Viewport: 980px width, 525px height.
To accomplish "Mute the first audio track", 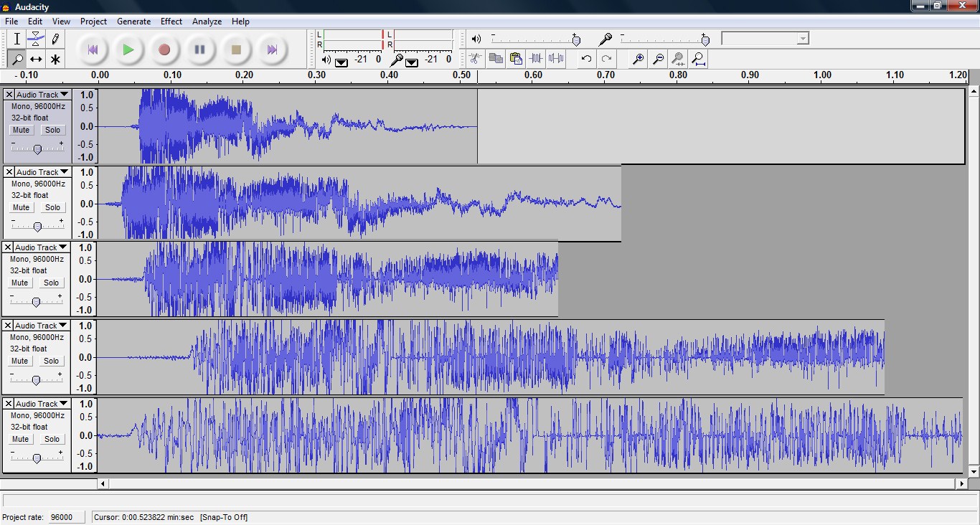I will [x=21, y=130].
